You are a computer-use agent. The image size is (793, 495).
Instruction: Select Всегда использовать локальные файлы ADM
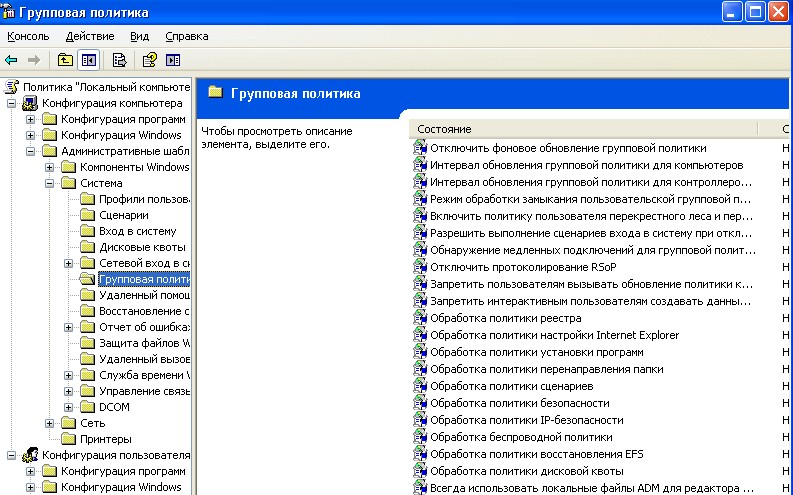(x=592, y=488)
